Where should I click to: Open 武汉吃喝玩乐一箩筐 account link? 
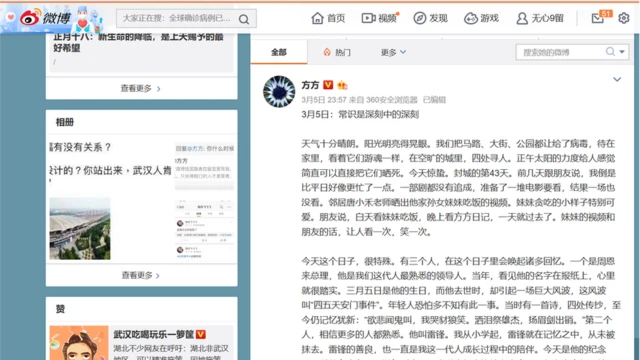153,334
